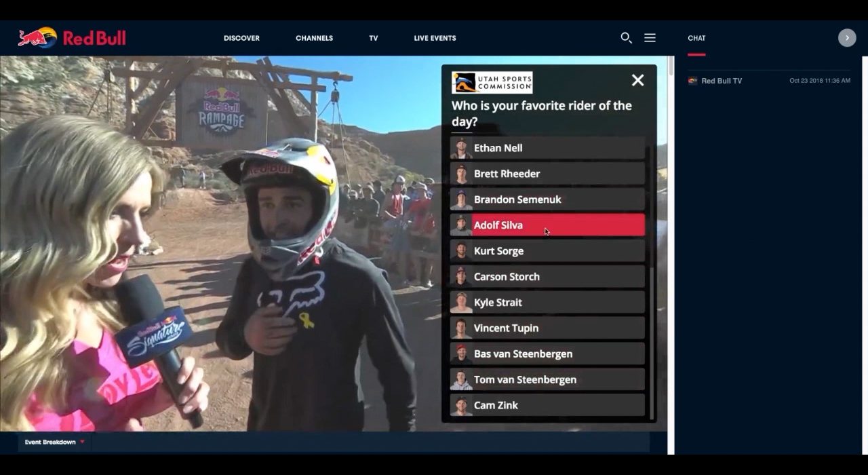Viewport: 868px width, 475px height.
Task: Open the search magnifier icon
Action: coord(626,38)
